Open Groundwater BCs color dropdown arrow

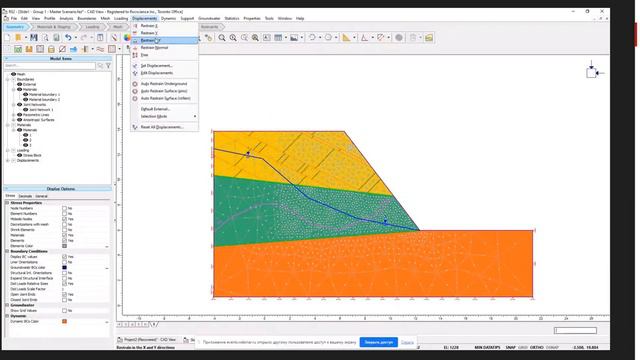coord(107,268)
